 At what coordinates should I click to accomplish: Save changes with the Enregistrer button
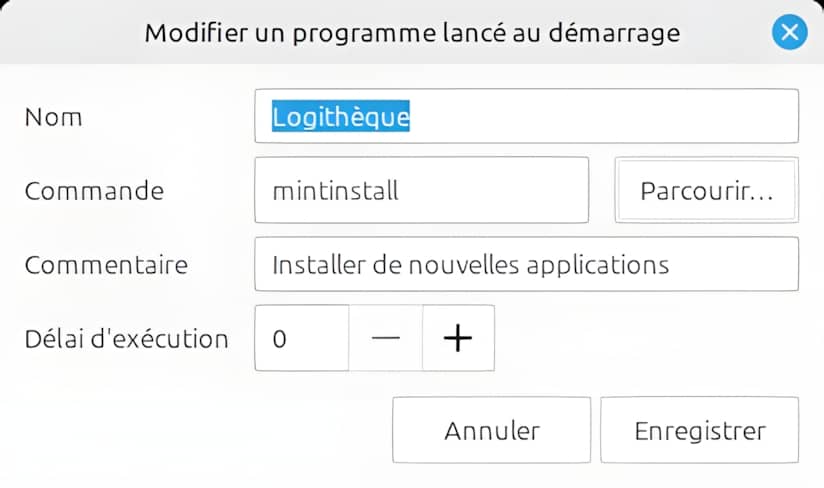click(699, 431)
